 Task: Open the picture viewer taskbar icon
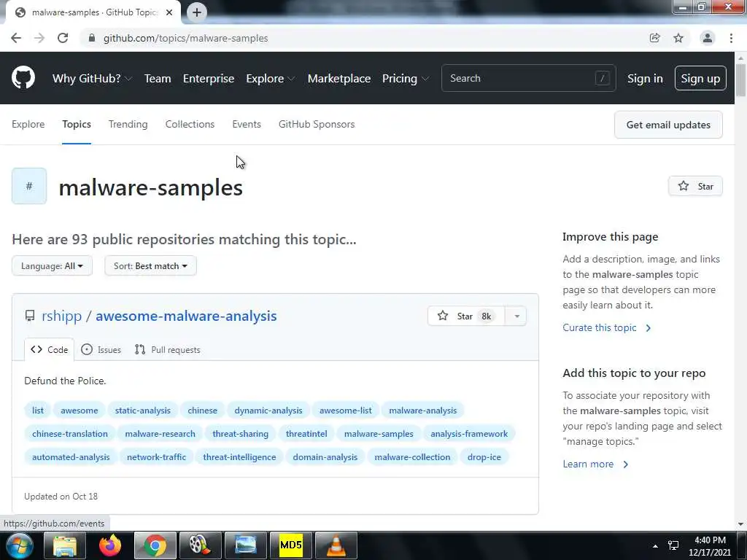(246, 545)
